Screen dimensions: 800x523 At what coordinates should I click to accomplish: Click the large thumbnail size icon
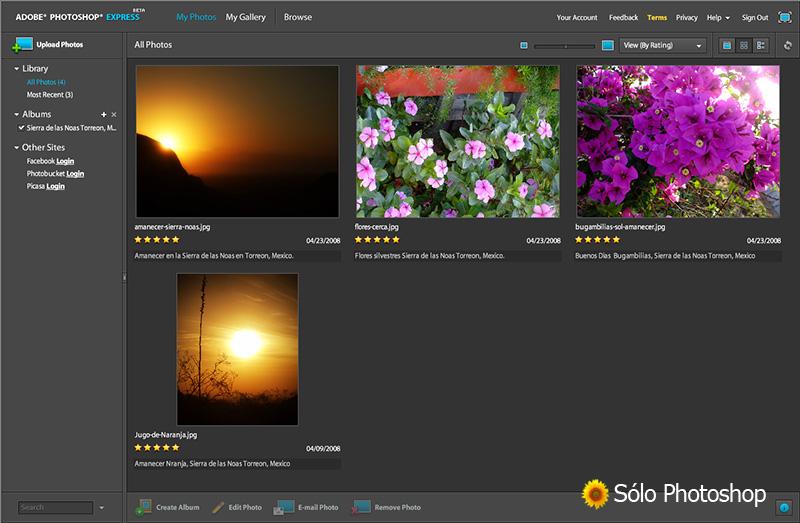click(x=607, y=45)
